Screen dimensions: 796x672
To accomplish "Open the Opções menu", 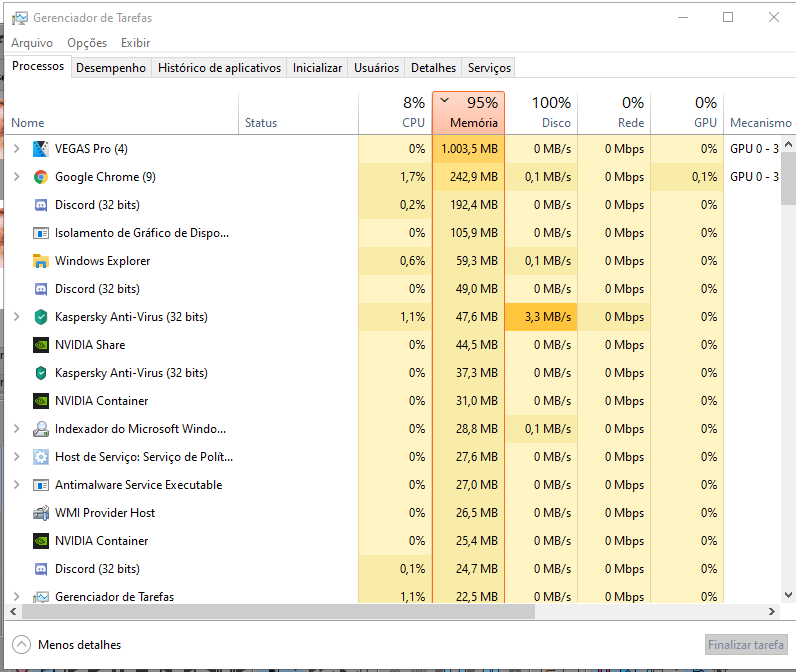I will coord(87,43).
